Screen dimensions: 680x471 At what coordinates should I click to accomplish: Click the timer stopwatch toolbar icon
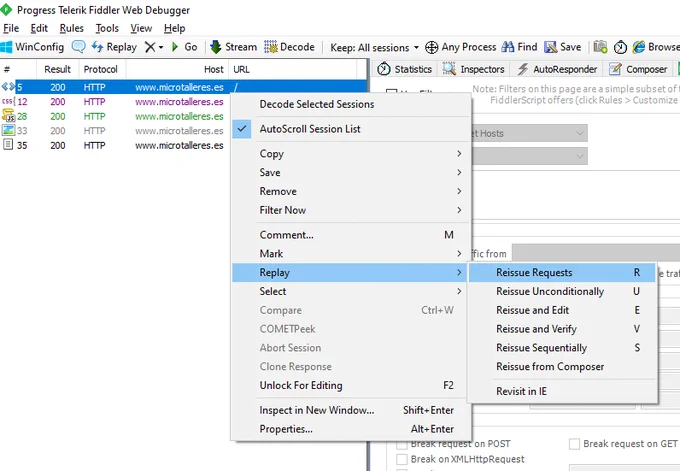click(620, 47)
